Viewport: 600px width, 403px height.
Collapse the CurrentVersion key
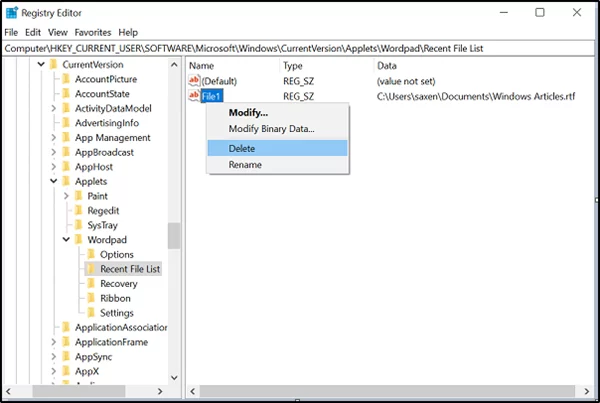(x=41, y=64)
